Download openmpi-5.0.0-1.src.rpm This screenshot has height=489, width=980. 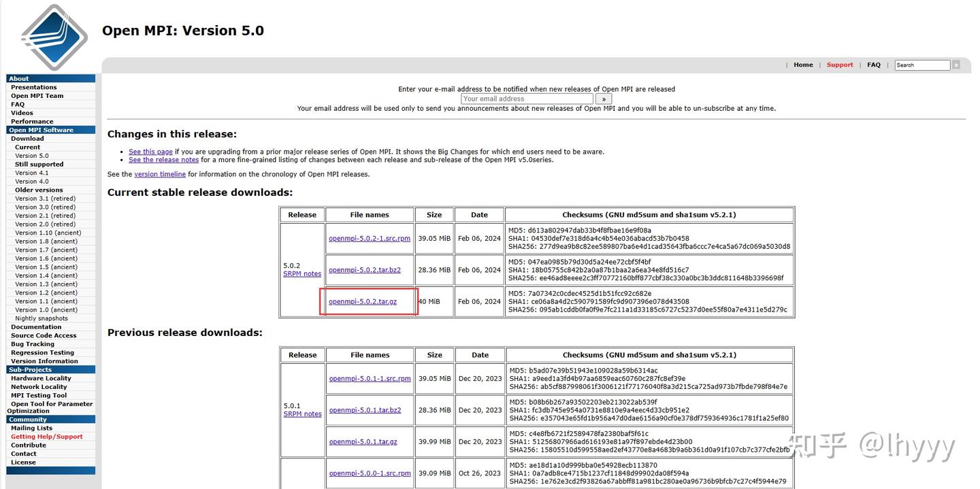(370, 473)
